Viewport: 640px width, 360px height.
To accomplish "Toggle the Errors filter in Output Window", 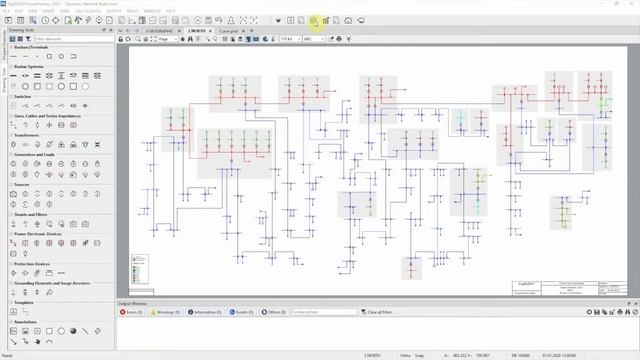I will [x=131, y=312].
